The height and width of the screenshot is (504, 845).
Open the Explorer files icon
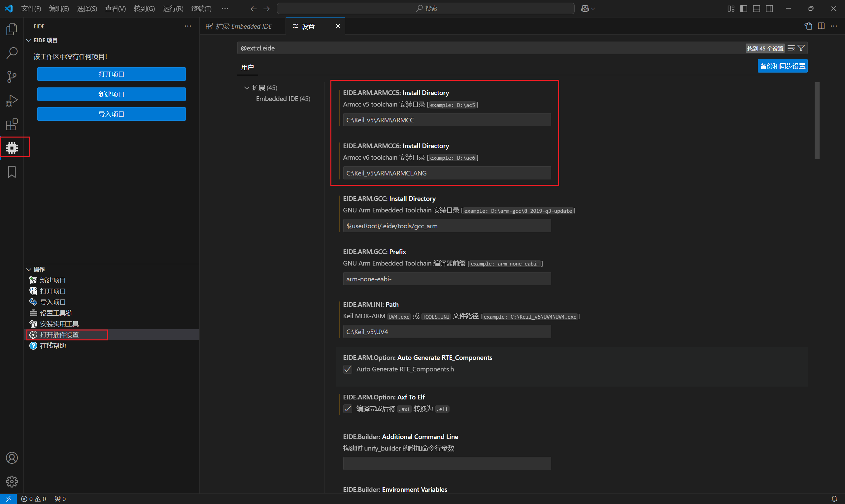pyautogui.click(x=12, y=29)
